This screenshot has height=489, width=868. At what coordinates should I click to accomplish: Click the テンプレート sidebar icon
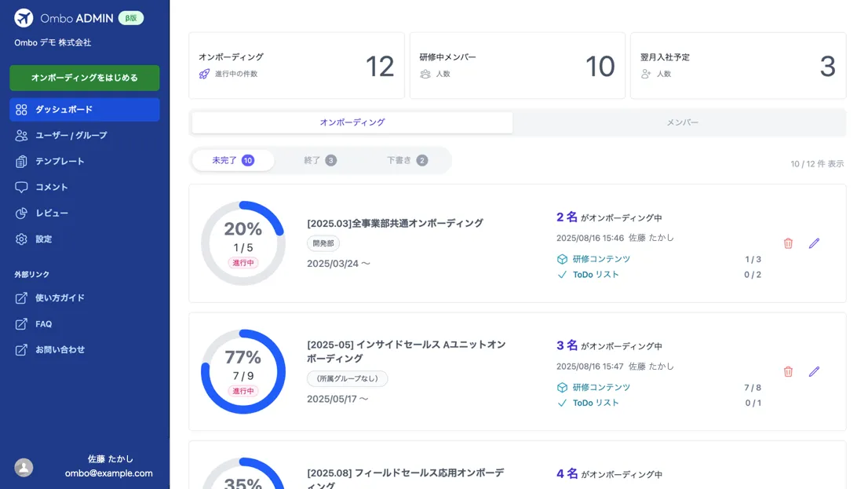[x=22, y=161]
